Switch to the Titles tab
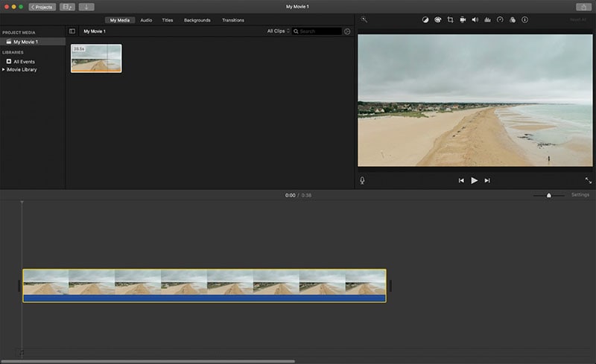 click(x=168, y=20)
